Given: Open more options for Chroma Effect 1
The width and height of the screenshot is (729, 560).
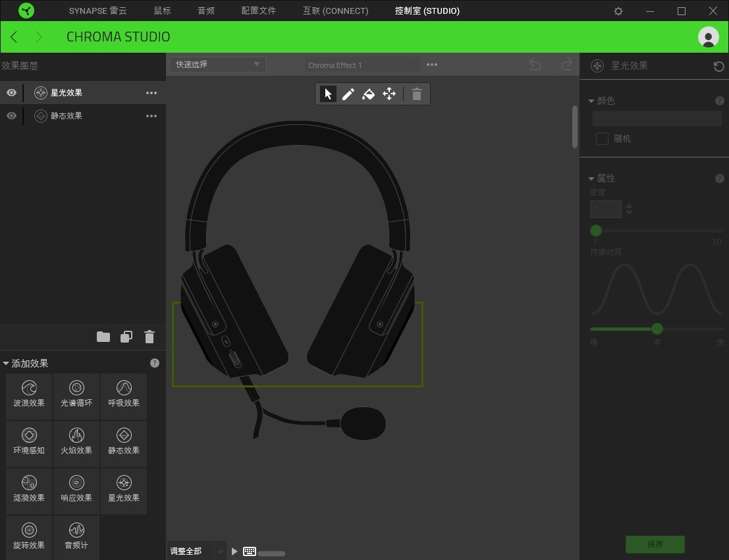Looking at the screenshot, I should (432, 65).
